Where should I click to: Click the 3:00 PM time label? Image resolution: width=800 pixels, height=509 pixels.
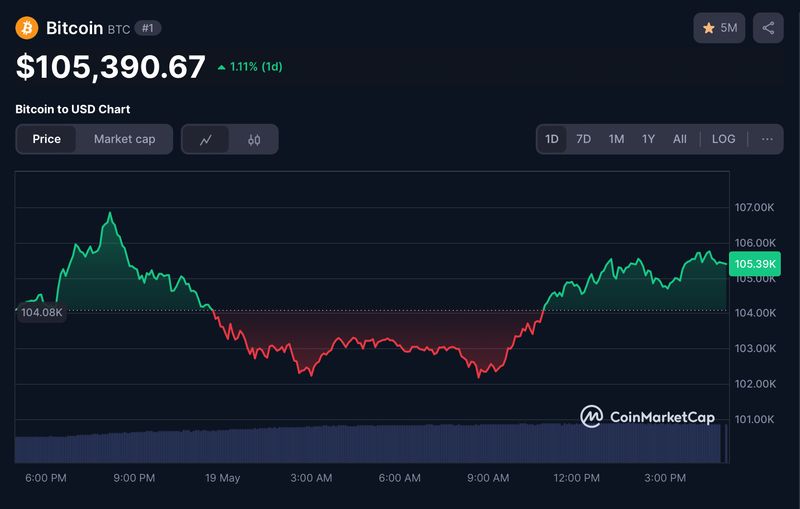(x=665, y=478)
